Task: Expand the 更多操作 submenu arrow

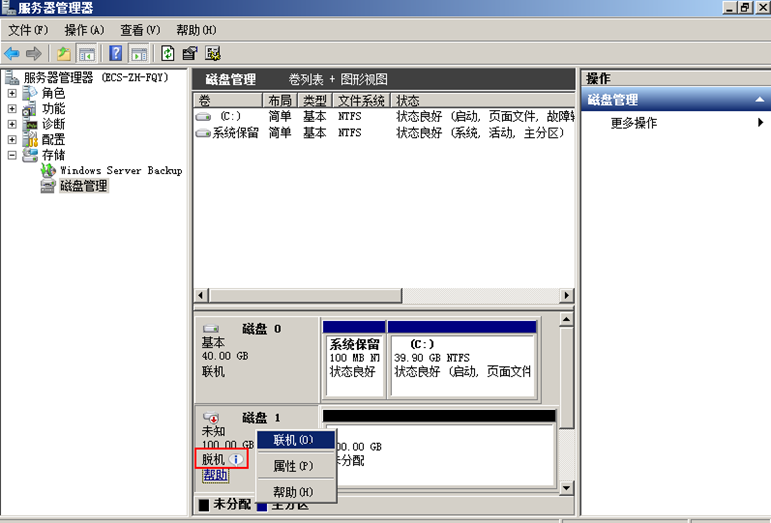Action: [761, 122]
